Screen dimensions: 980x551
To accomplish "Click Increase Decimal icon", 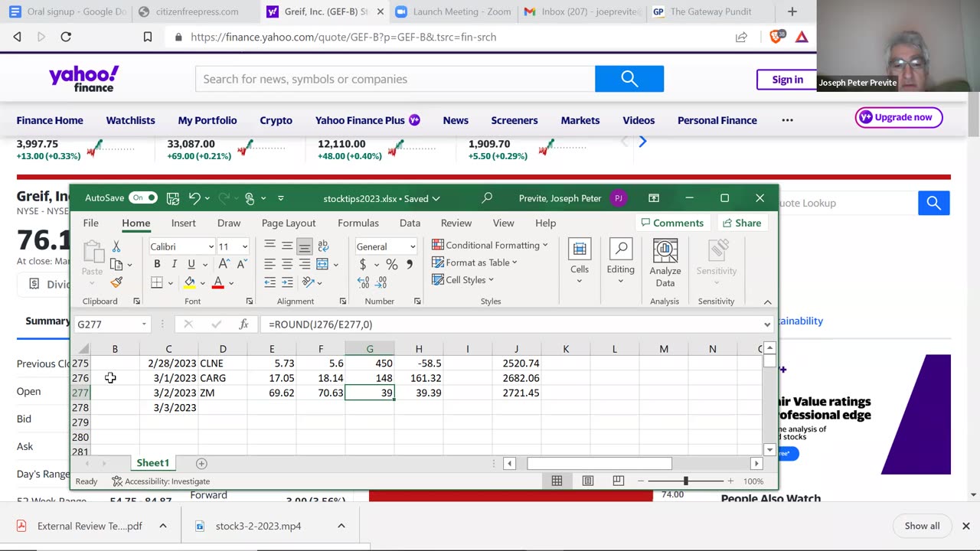I will pos(362,282).
